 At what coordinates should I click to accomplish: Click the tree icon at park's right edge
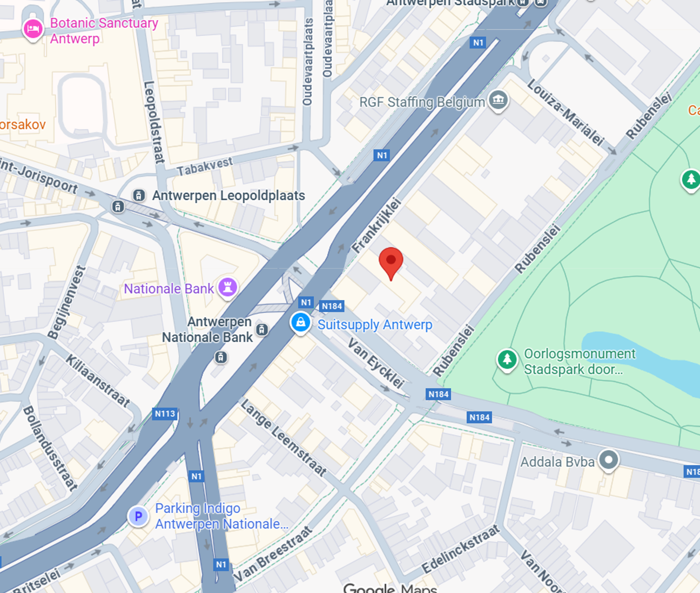[690, 180]
